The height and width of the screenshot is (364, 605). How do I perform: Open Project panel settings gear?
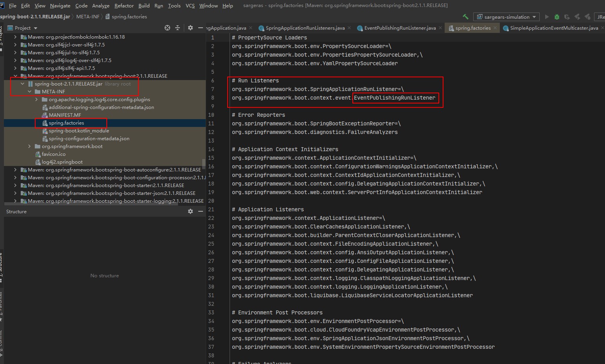pyautogui.click(x=190, y=28)
